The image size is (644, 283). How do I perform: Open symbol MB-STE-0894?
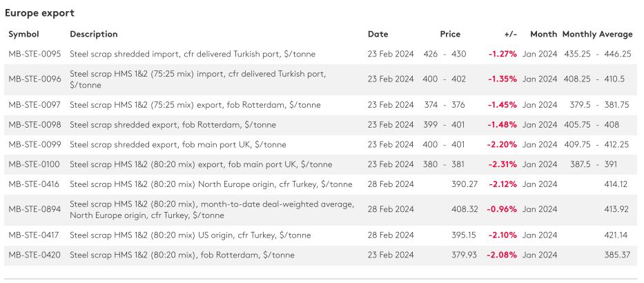[x=35, y=210]
